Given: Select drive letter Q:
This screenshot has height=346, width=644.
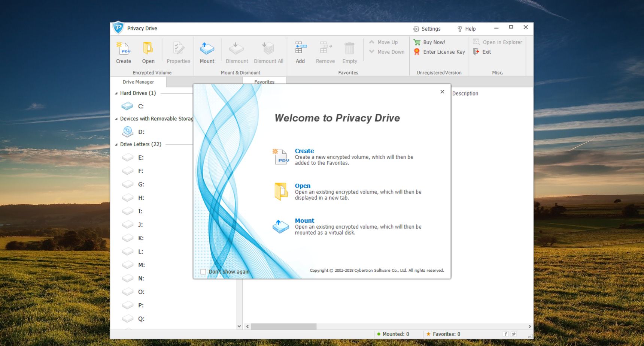Looking at the screenshot, I should click(x=133, y=319).
